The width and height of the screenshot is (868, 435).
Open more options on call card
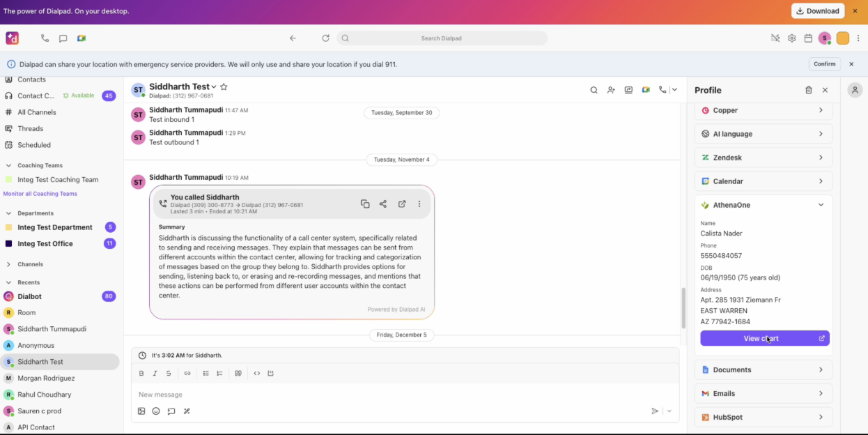tap(419, 204)
